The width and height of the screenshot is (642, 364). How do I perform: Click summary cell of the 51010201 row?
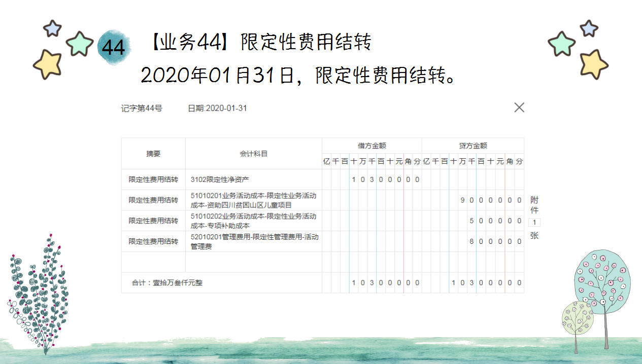[153, 200]
